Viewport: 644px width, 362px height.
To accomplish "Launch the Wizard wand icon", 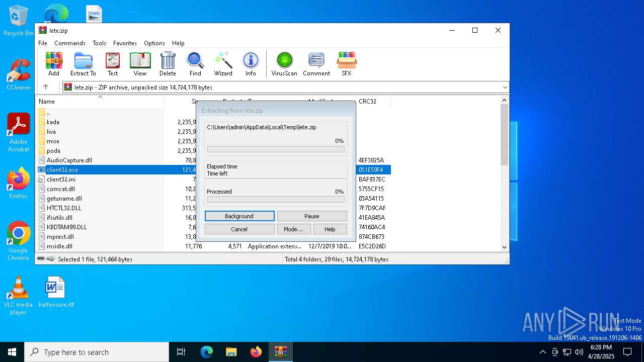I will click(x=223, y=64).
